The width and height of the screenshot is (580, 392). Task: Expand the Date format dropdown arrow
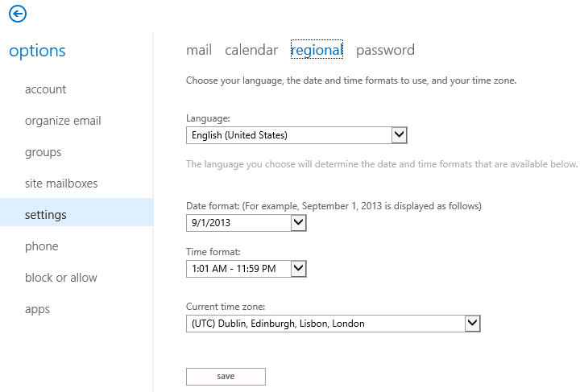pos(298,223)
